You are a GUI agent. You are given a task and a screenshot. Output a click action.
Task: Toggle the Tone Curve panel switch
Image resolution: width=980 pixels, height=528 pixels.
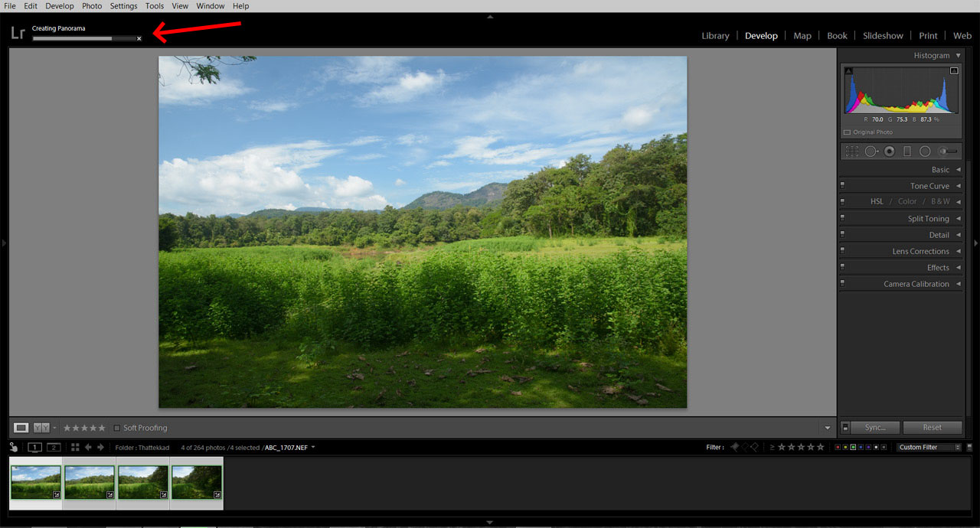pos(843,186)
